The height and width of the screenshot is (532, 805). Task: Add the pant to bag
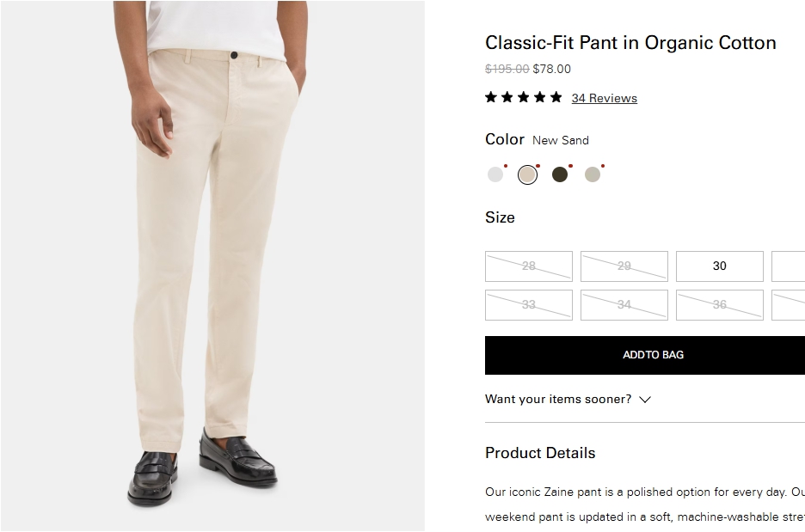click(x=653, y=355)
